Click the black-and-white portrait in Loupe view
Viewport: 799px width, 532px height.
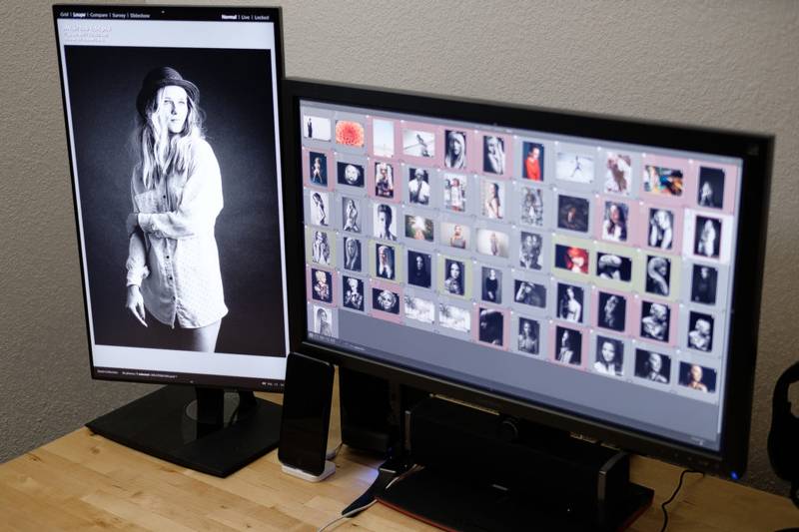(175, 200)
